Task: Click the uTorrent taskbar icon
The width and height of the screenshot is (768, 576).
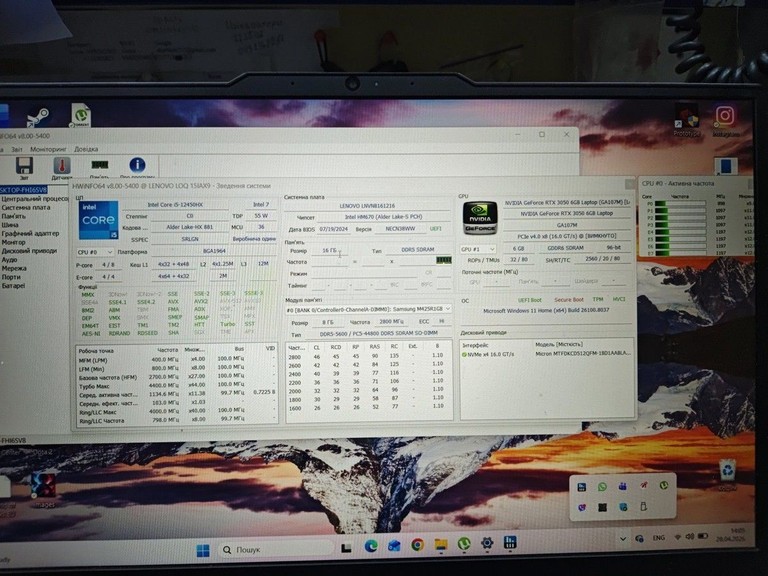Action: tap(464, 543)
